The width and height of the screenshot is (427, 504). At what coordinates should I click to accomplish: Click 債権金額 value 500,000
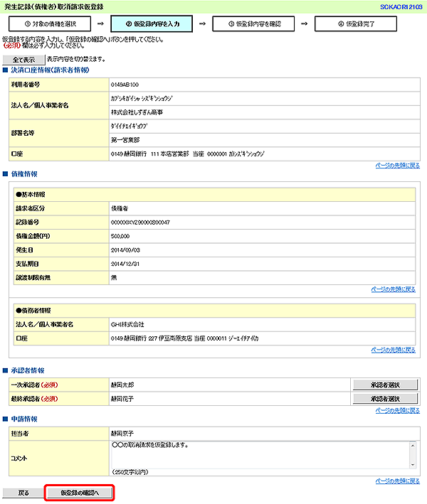[120, 236]
